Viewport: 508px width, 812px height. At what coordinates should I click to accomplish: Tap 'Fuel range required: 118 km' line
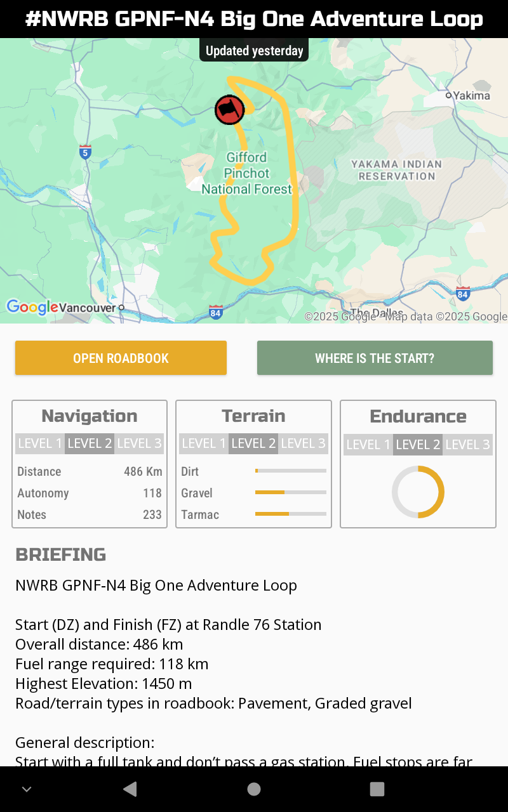(x=112, y=664)
